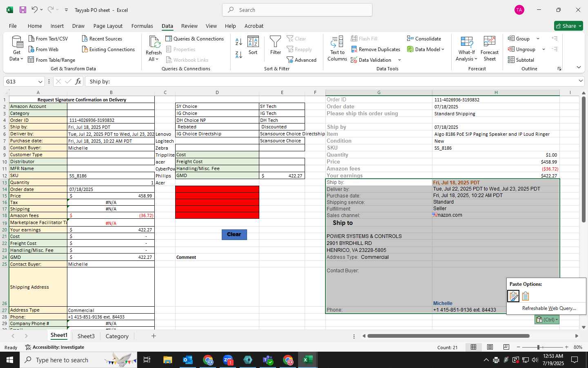Image resolution: width=588 pixels, height=368 pixels.
Task: Click the horizontal scrollbar thumb
Action: pos(448,336)
